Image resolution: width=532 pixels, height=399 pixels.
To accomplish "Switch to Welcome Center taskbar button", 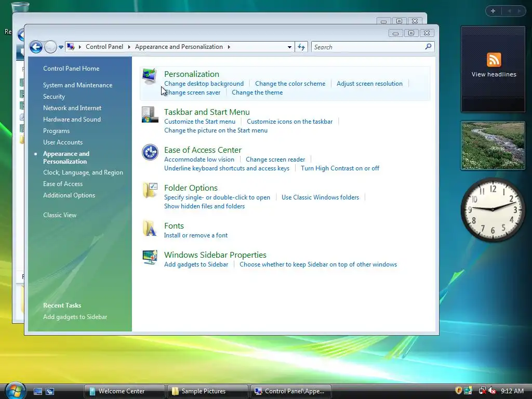I will 124,391.
